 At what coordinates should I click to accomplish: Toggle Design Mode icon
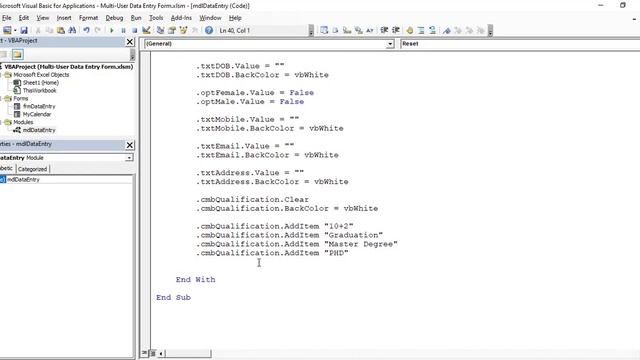pyautogui.click(x=146, y=30)
